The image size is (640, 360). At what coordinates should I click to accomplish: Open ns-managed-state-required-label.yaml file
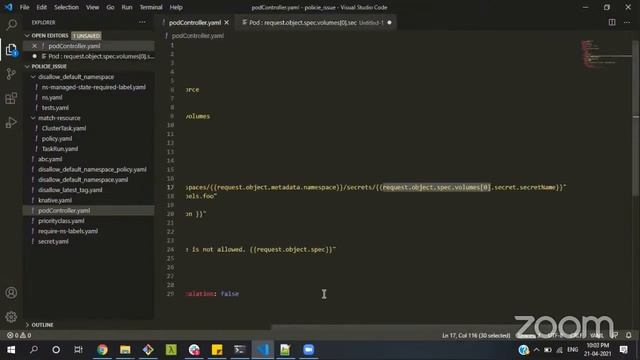[94, 87]
